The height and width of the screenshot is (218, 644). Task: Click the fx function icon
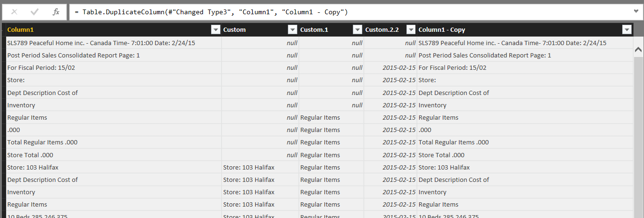point(56,12)
